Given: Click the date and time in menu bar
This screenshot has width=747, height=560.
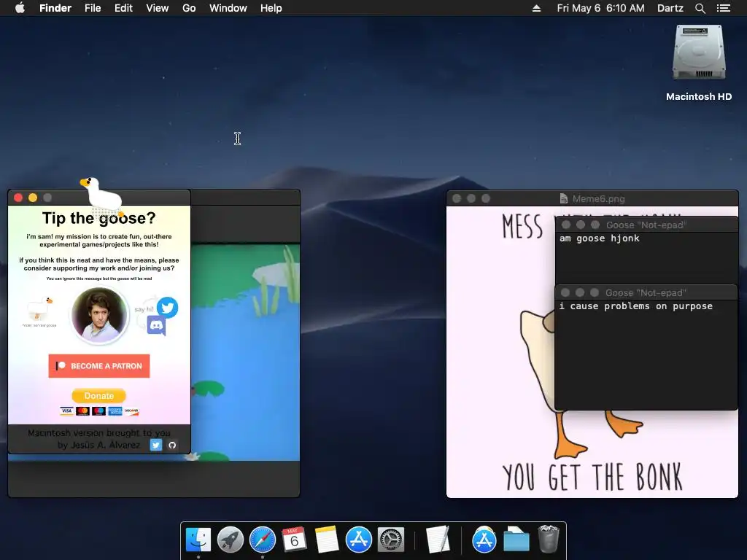Looking at the screenshot, I should tap(601, 8).
